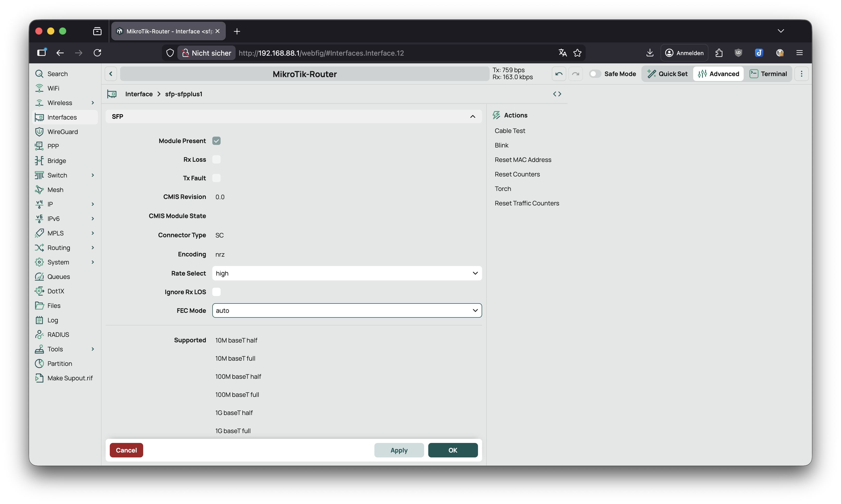Open the Rate Select dropdown

tap(347, 273)
